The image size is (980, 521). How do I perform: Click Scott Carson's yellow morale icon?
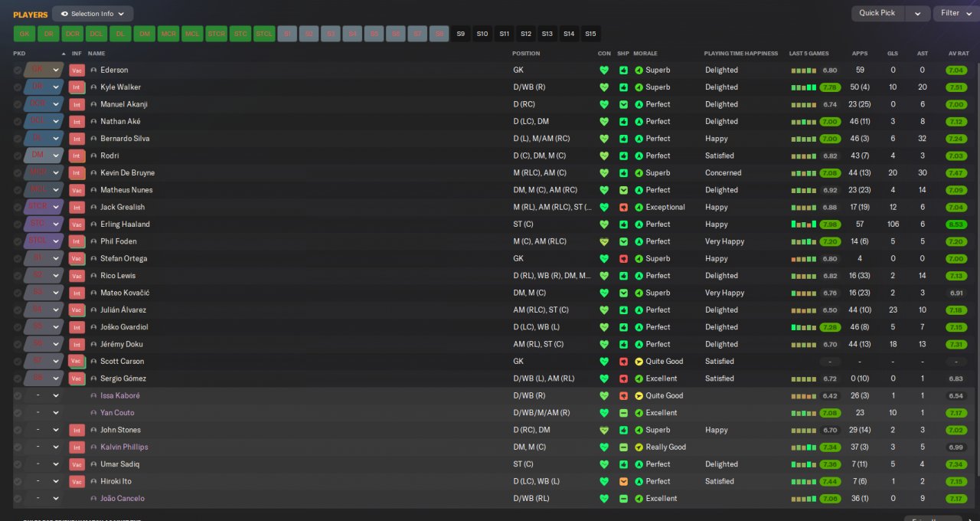coord(639,362)
